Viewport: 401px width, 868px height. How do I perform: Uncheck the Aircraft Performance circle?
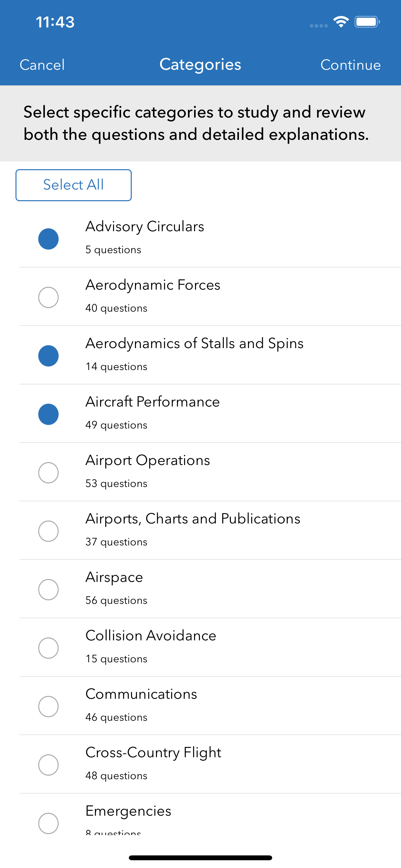pos(48,414)
